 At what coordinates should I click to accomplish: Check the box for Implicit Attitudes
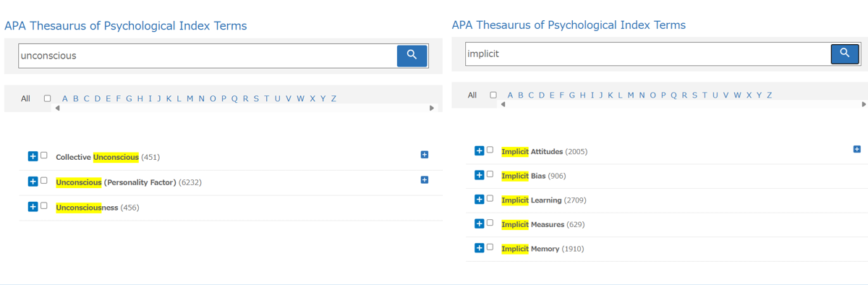pyautogui.click(x=490, y=150)
